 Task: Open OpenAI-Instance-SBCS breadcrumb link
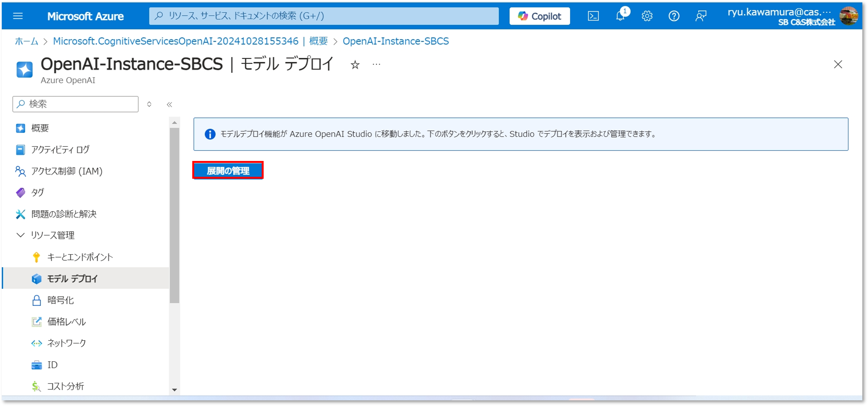tap(396, 41)
